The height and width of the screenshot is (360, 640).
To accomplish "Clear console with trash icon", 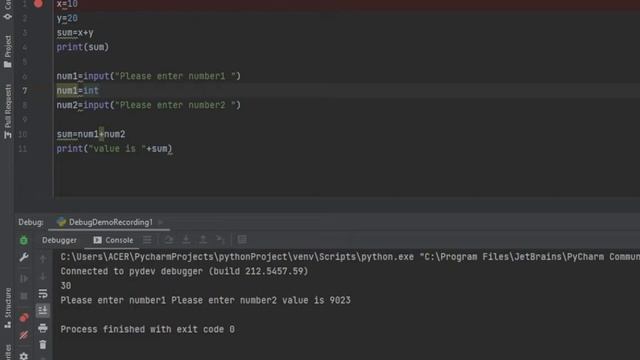I will 43,345.
